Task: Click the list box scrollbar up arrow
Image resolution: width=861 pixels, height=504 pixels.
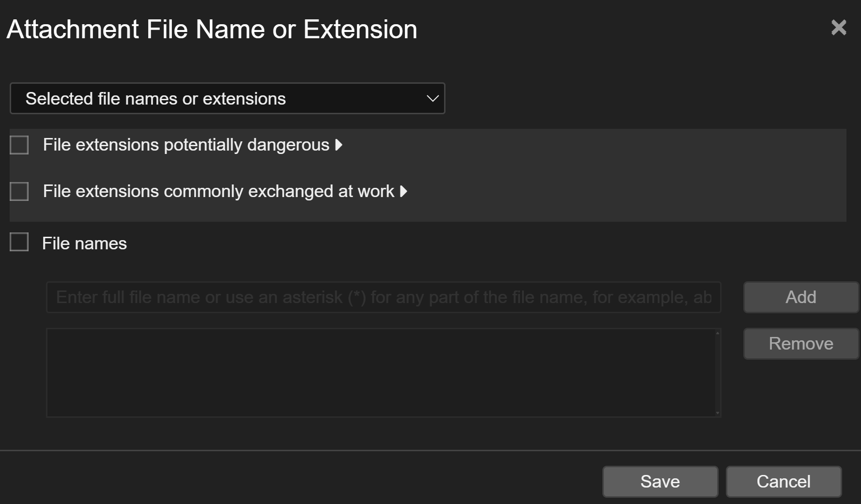Action: 718,333
